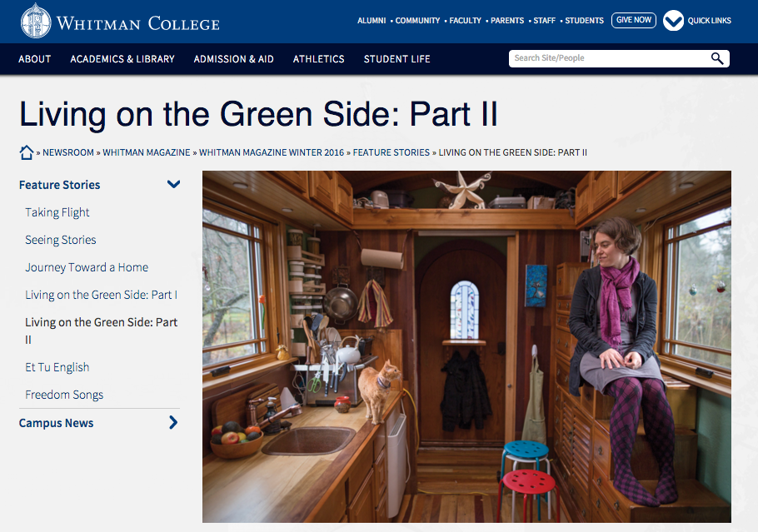758x532 pixels.
Task: Click into the Search Site/People field
Action: click(608, 58)
